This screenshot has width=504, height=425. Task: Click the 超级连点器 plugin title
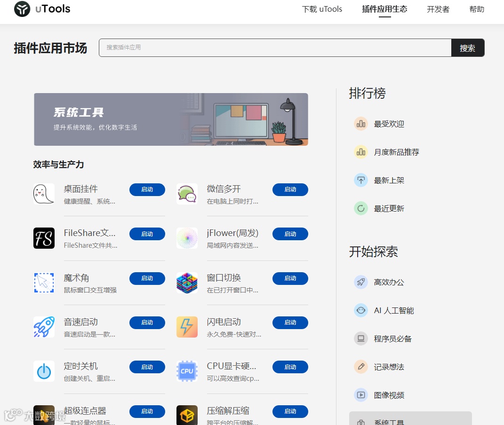pyautogui.click(x=85, y=410)
